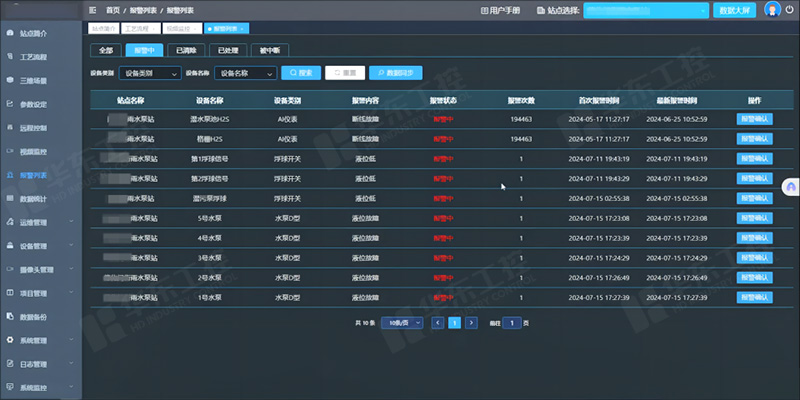Click the page number input after 前往
The height and width of the screenshot is (400, 800).
click(x=512, y=323)
